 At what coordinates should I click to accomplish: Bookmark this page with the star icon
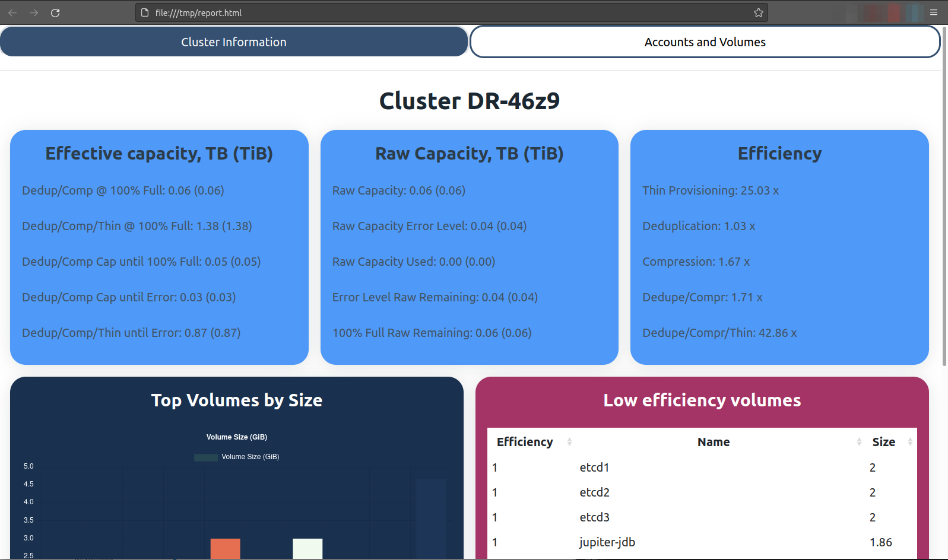coord(758,12)
